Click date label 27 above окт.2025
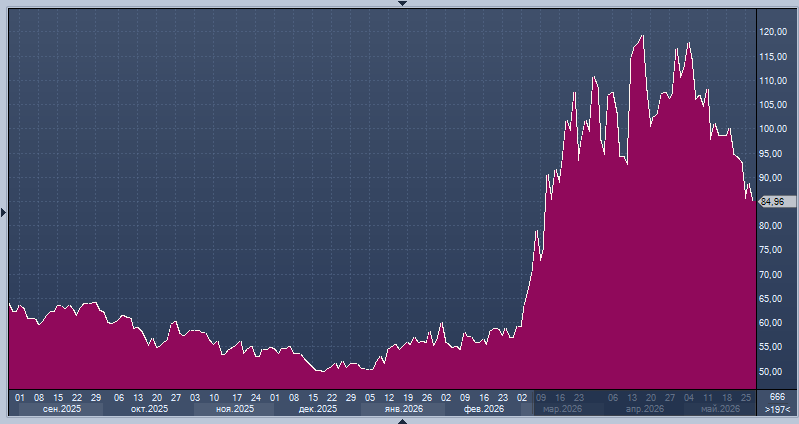The image size is (799, 424). click(x=176, y=398)
